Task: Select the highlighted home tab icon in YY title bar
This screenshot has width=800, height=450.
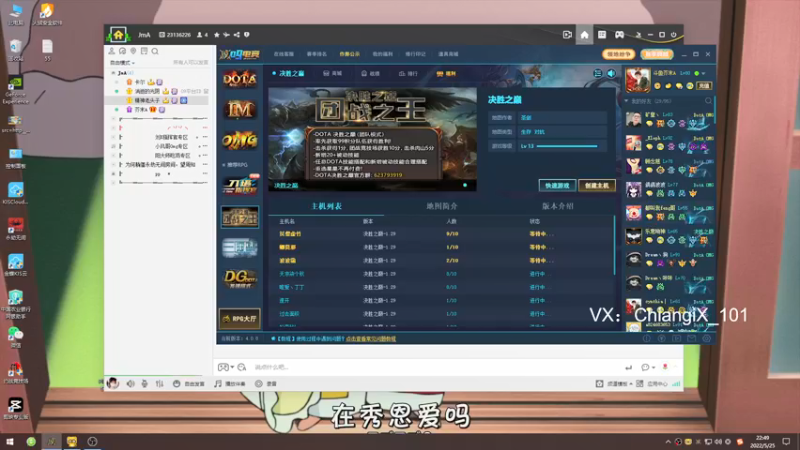Action: point(584,35)
